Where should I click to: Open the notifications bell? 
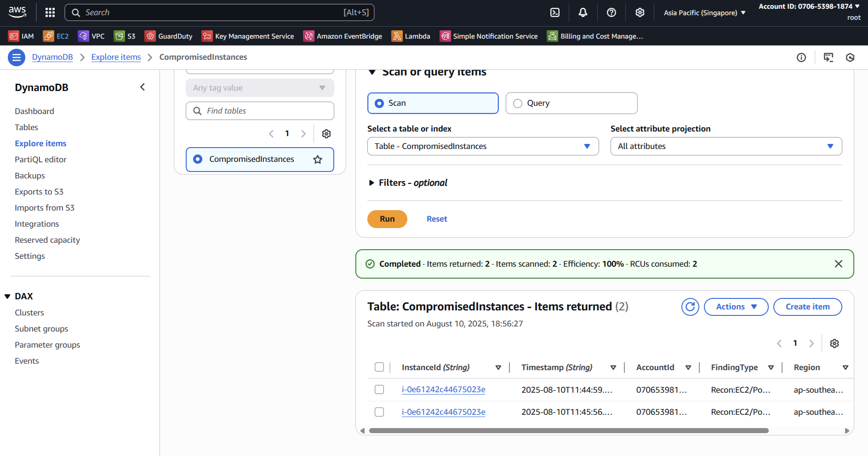pos(583,12)
